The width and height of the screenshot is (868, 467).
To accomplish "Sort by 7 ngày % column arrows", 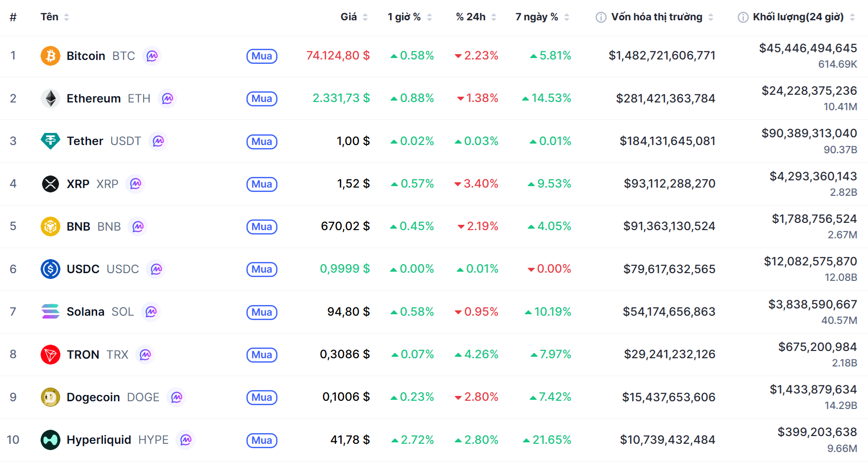I will point(566,17).
